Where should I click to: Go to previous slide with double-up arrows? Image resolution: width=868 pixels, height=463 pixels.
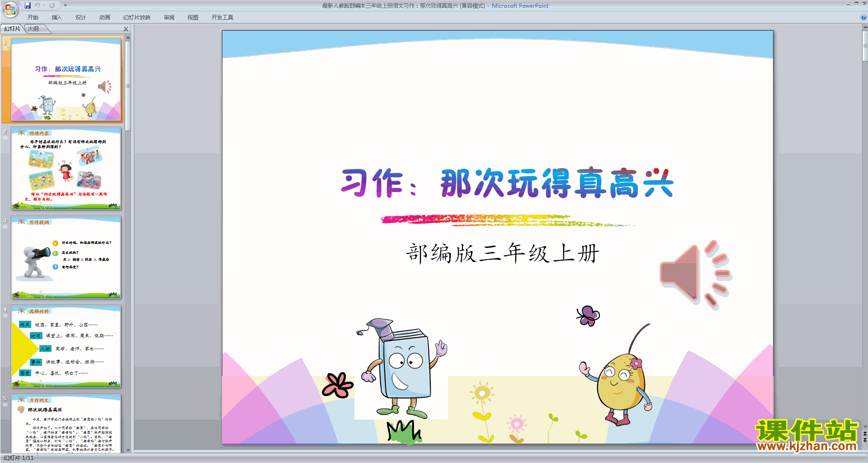pyautogui.click(x=865, y=434)
